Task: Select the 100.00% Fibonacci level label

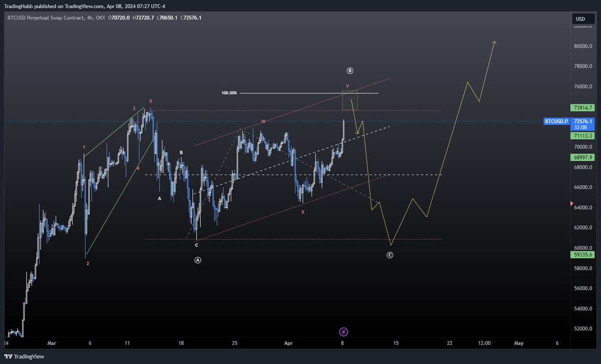Action: pyautogui.click(x=229, y=93)
